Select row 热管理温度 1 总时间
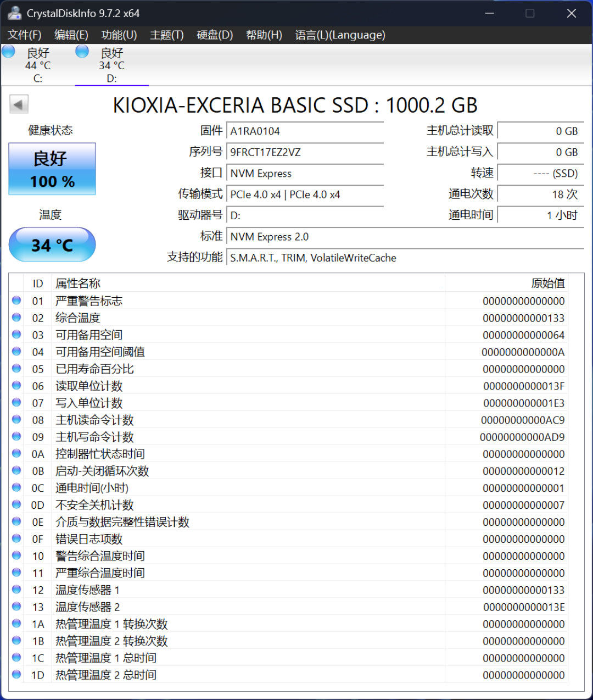The image size is (593, 700). (289, 658)
